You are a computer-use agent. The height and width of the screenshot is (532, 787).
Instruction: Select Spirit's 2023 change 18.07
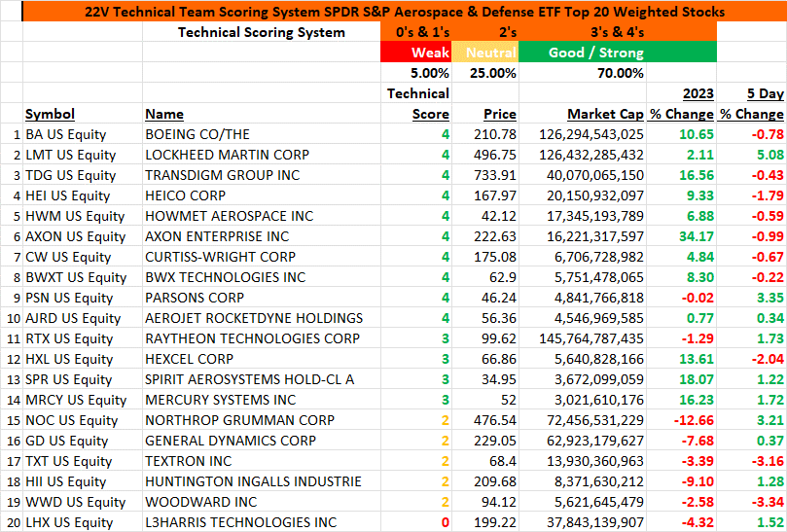(681, 379)
